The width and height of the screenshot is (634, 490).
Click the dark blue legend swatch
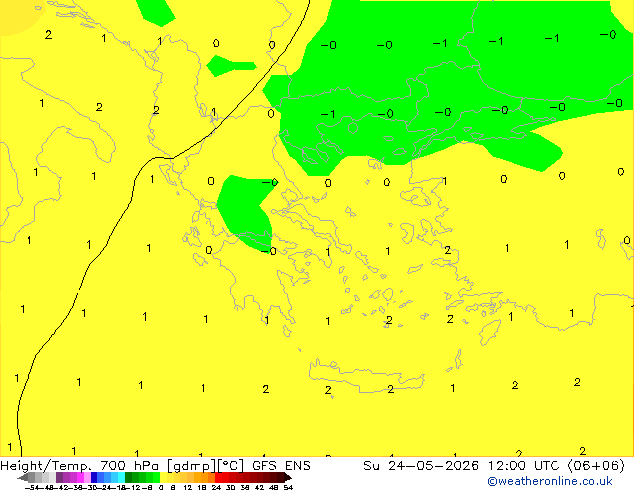[x=94, y=477]
